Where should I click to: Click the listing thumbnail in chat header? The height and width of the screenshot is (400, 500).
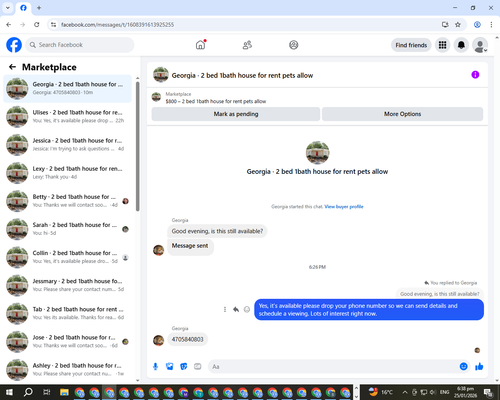point(161,75)
